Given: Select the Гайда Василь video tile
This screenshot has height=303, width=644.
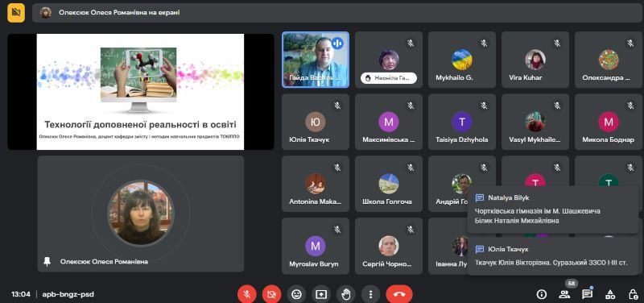Looking at the screenshot, I should tap(316, 60).
